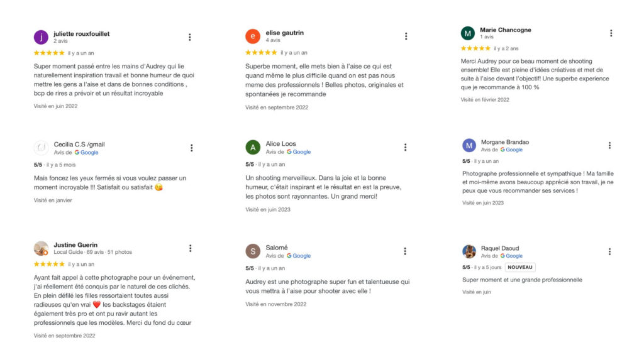
Task: Click five-star rating on Justine Guerin's review
Action: click(49, 264)
